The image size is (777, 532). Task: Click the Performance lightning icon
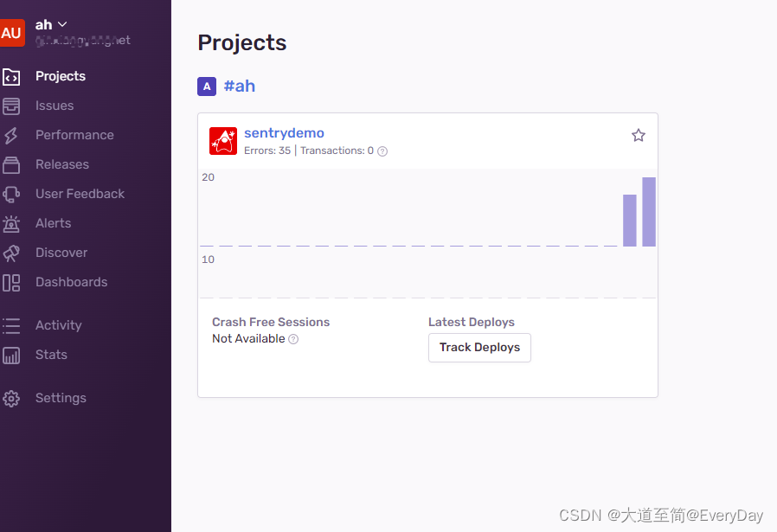[x=11, y=135]
